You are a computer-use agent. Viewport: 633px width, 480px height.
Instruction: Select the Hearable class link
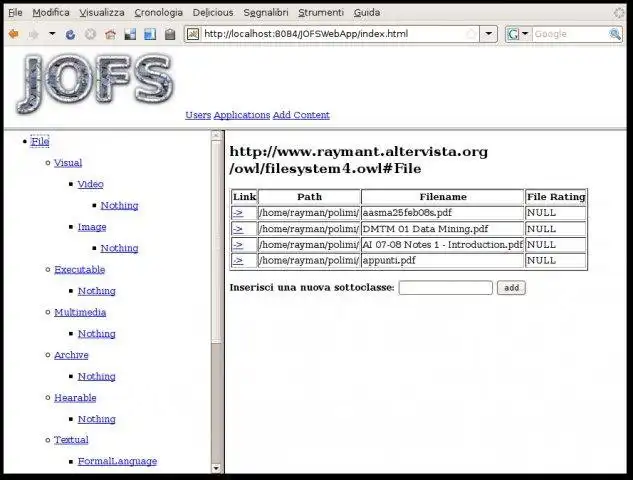75,398
